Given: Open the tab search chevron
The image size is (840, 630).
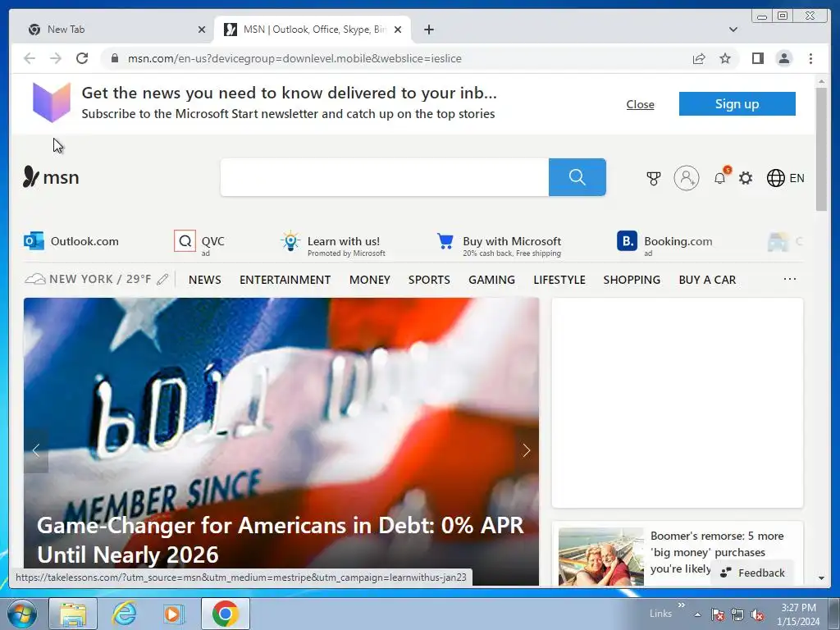Looking at the screenshot, I should [x=733, y=30].
